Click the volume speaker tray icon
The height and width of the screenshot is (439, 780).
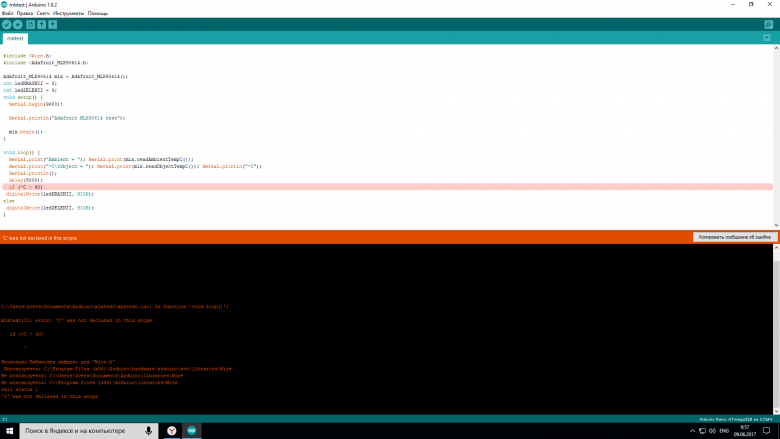(x=712, y=431)
